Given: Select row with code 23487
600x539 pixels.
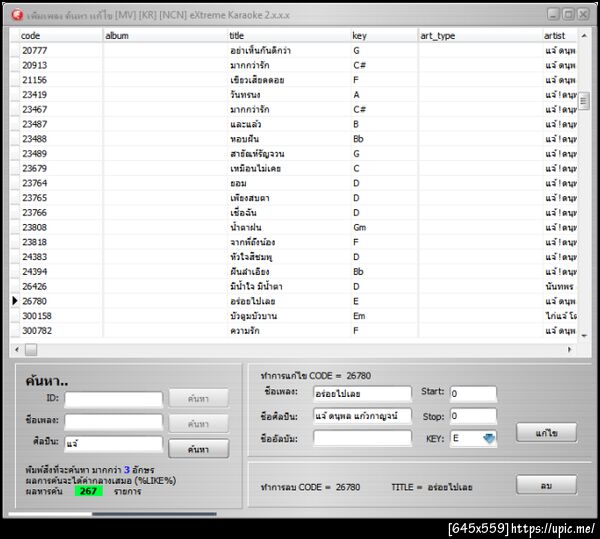Looking at the screenshot, I should tap(293, 124).
